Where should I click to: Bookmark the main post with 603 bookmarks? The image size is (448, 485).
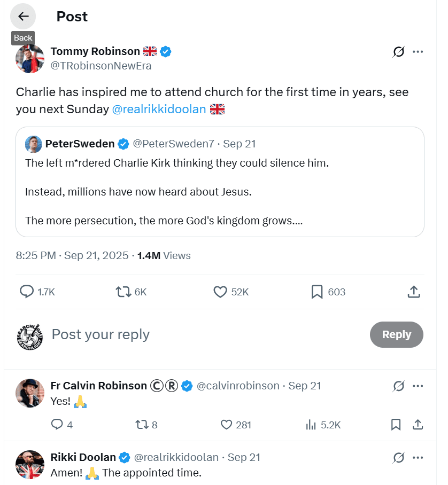click(316, 292)
